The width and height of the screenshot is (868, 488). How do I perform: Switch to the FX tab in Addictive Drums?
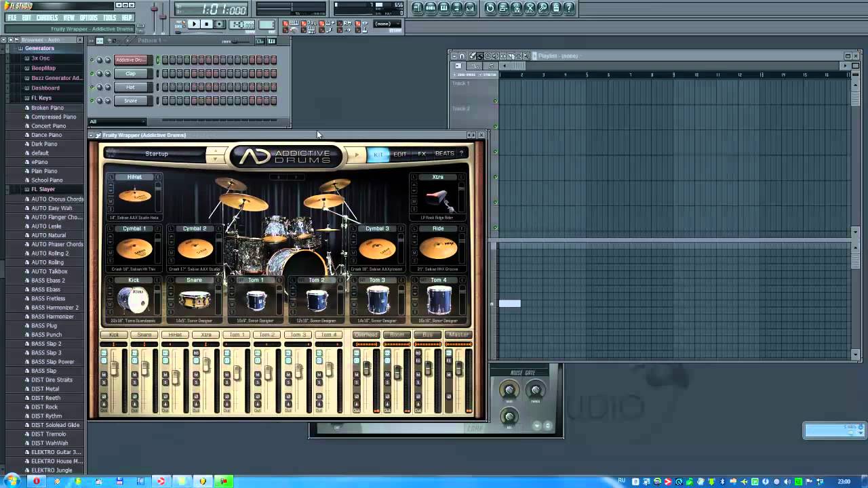[422, 154]
